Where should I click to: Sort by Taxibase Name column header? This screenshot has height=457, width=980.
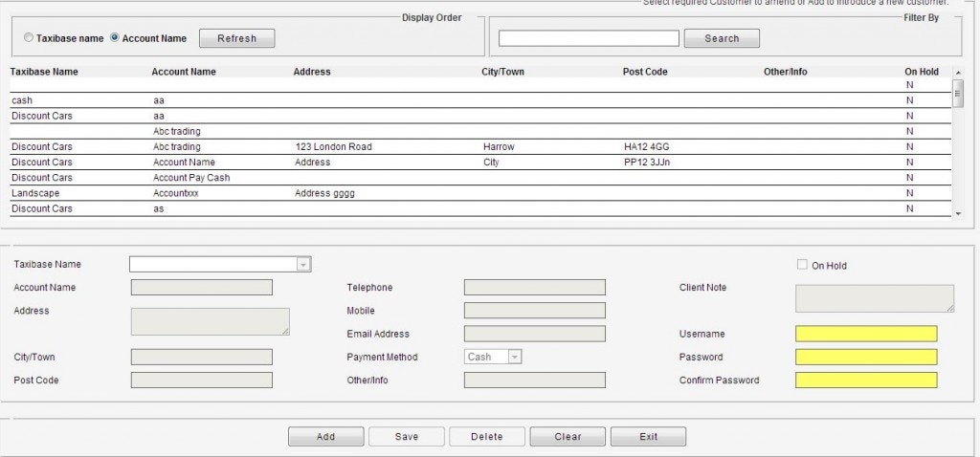(x=44, y=72)
